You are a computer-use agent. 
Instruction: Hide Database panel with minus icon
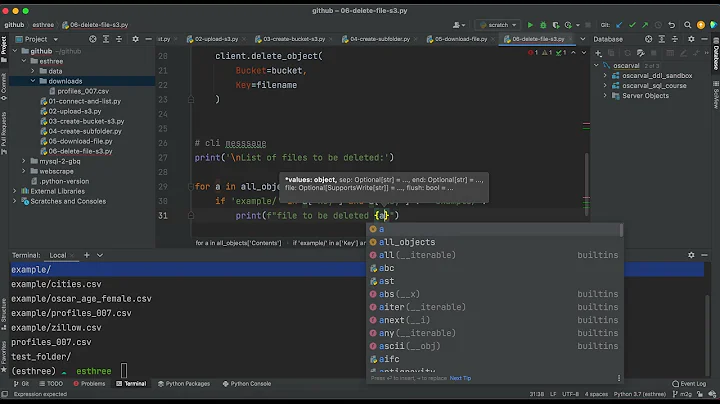704,39
